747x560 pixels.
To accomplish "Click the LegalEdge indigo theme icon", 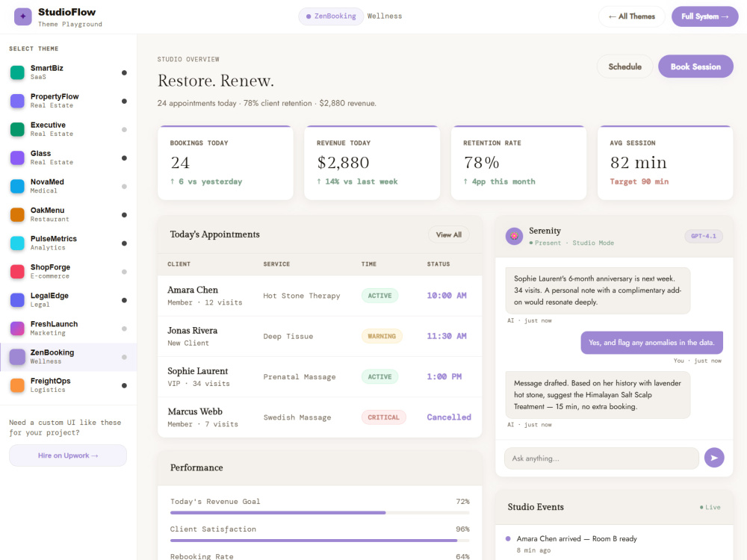I will [x=18, y=300].
